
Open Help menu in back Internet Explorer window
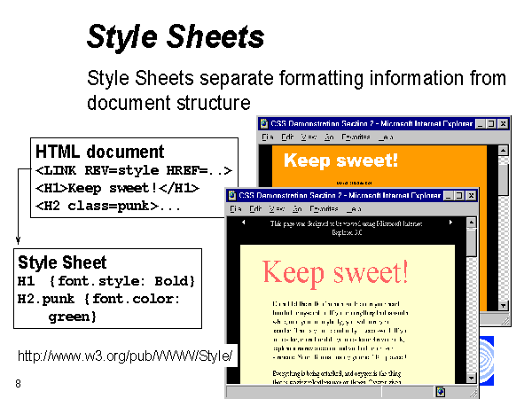coord(386,137)
